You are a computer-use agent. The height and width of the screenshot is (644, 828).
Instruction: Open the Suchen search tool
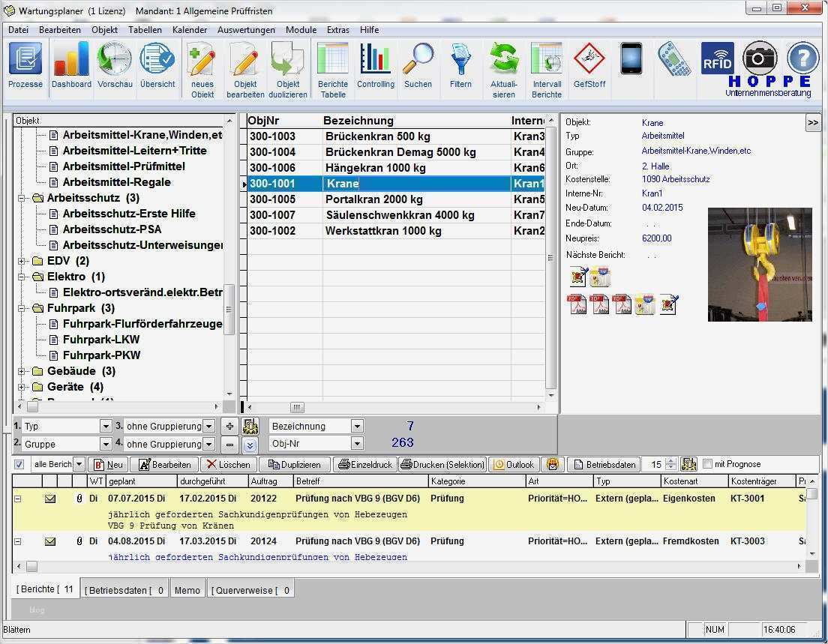418,66
